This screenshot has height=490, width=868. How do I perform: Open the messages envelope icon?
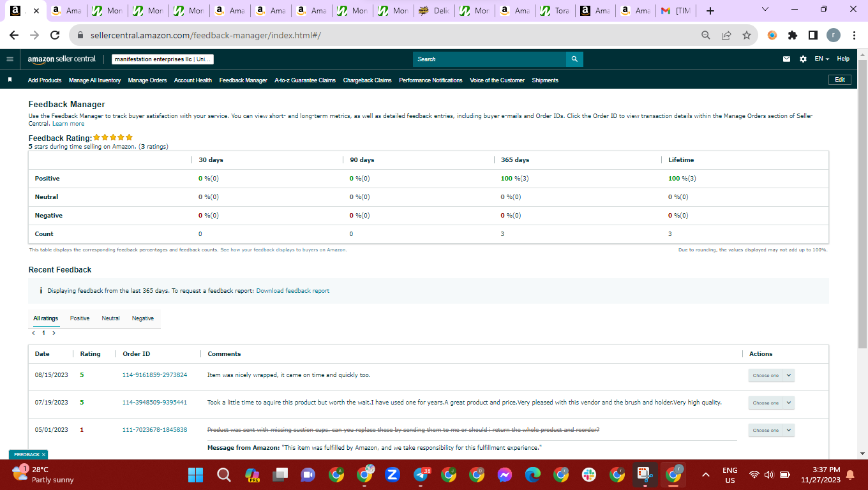[x=787, y=59]
